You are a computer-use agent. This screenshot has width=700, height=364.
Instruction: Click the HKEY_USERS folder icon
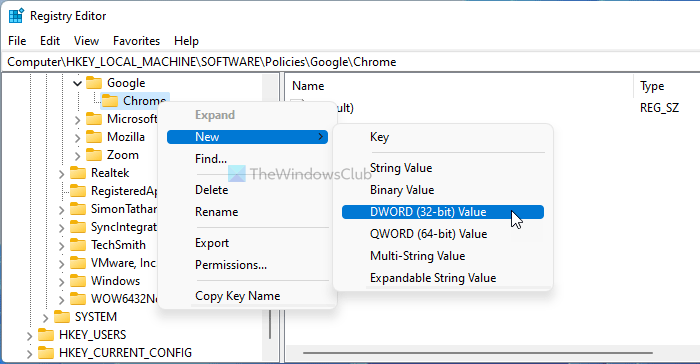coord(46,335)
